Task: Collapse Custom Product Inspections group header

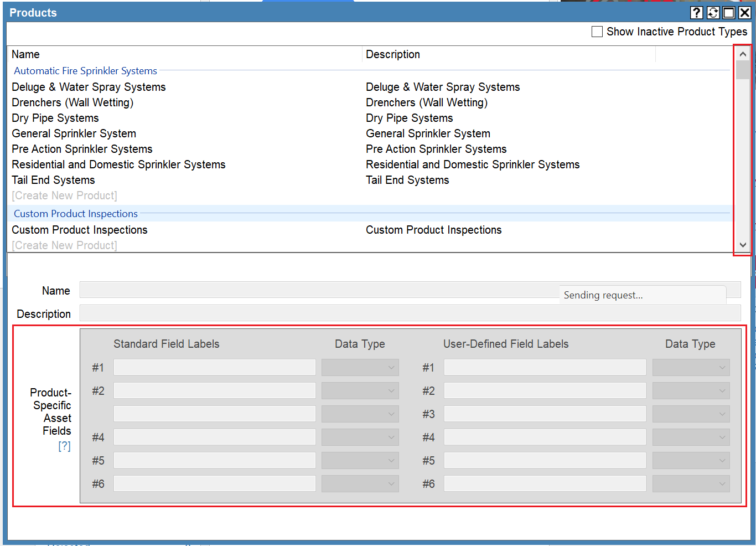Action: [x=76, y=214]
